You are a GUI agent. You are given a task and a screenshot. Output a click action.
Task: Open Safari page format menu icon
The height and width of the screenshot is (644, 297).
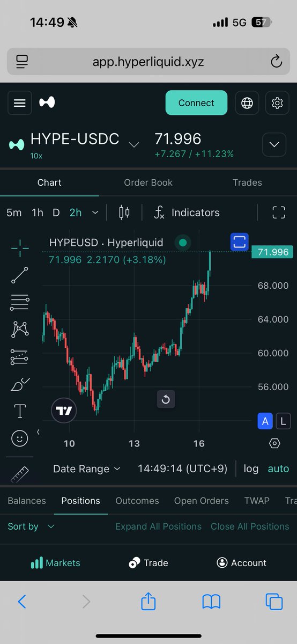(x=21, y=62)
